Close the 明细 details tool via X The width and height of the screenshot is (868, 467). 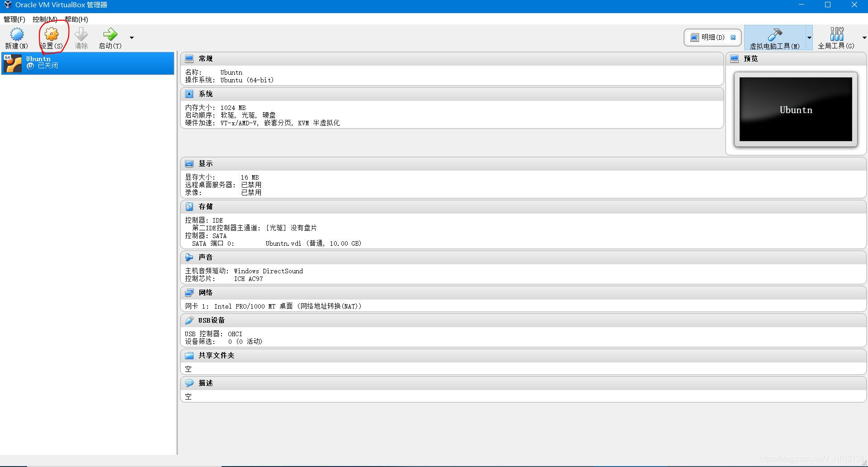coord(733,38)
